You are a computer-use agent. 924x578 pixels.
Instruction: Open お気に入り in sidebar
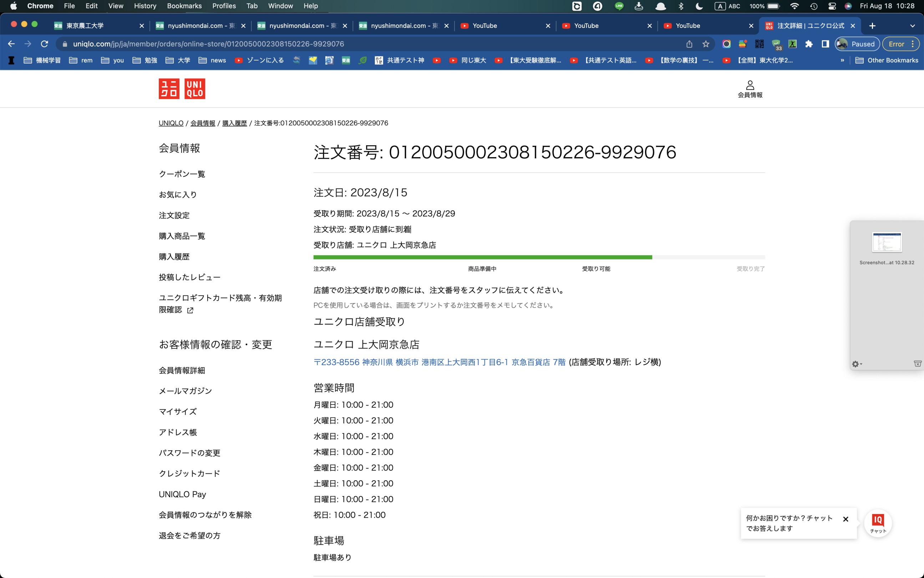178,195
